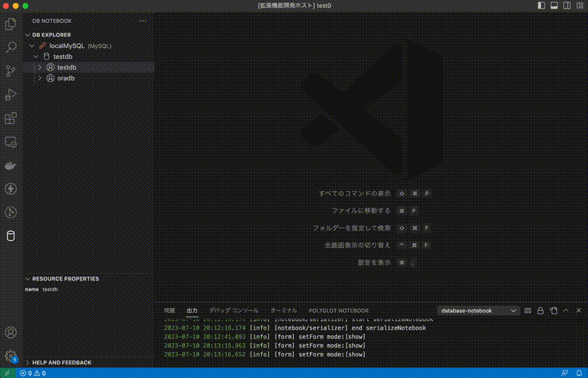Click the ファイルに移動する shortcut hint
588x378 pixels.
coord(361,211)
